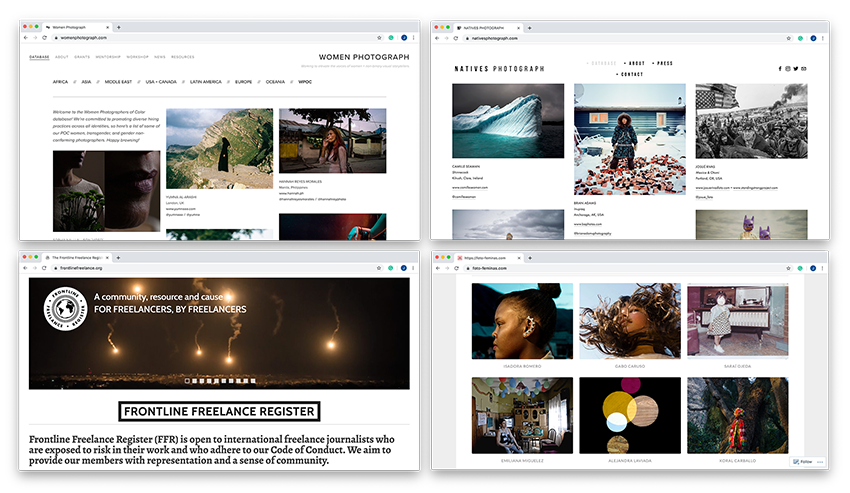850x493 pixels.
Task: Filter database by USA + CANADA region
Action: click(161, 82)
